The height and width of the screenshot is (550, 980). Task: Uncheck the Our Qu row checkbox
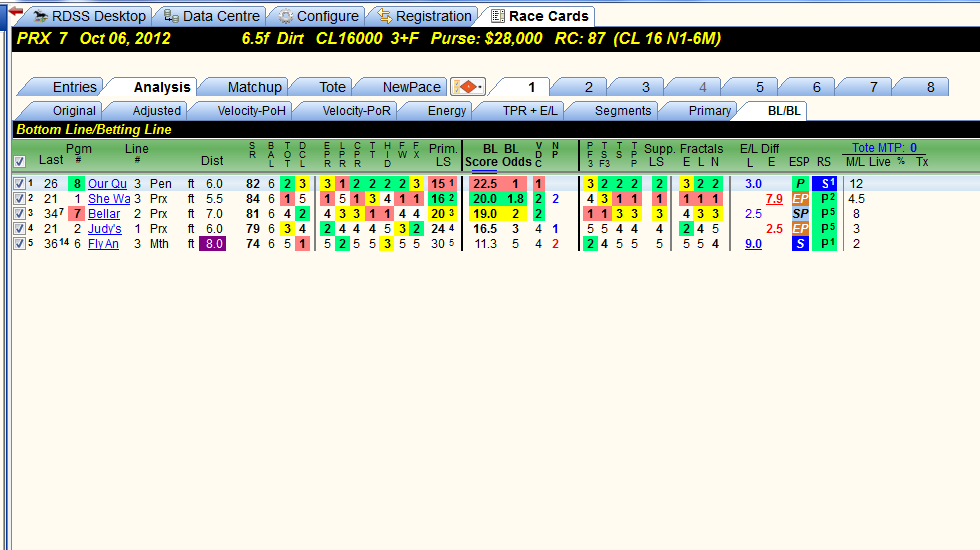(x=19, y=184)
